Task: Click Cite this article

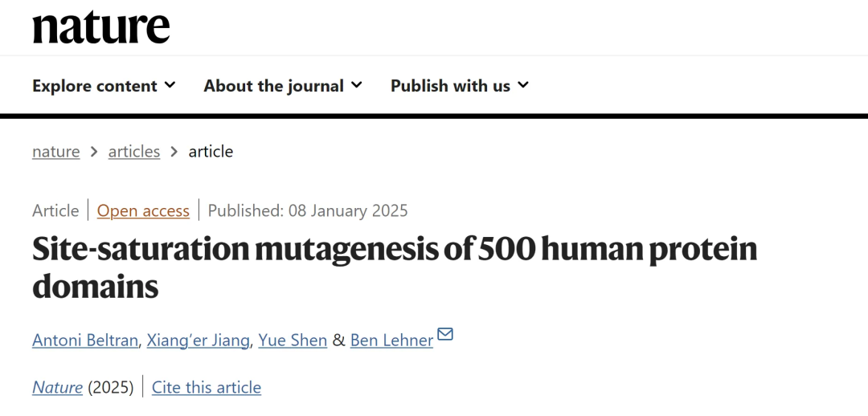Action: coord(207,387)
